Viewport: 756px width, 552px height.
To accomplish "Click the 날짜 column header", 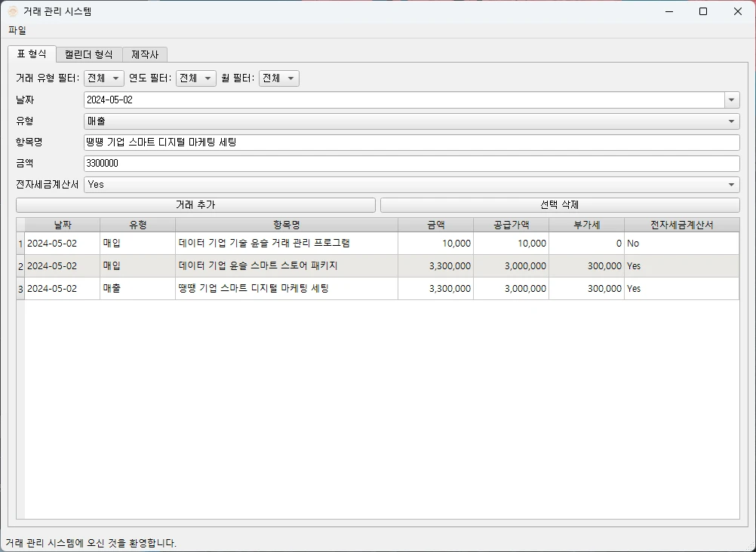I will tap(61, 224).
